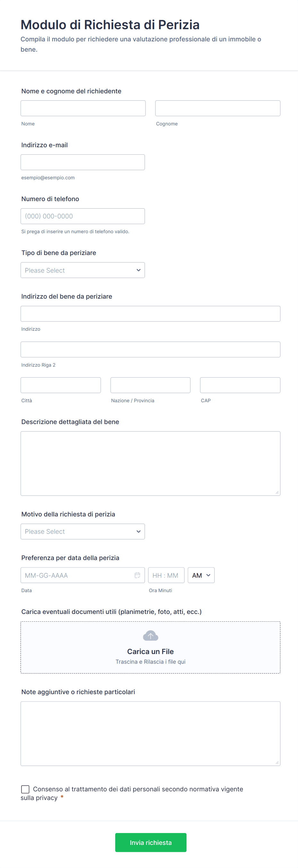The image size is (298, 868).
Task: Click the 'Indirizzo Riga 2' field
Action: point(150,349)
